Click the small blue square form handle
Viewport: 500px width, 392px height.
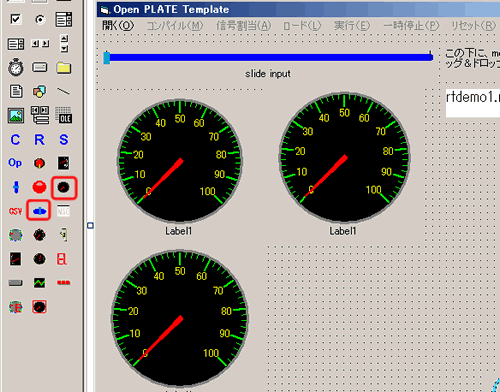[90, 226]
